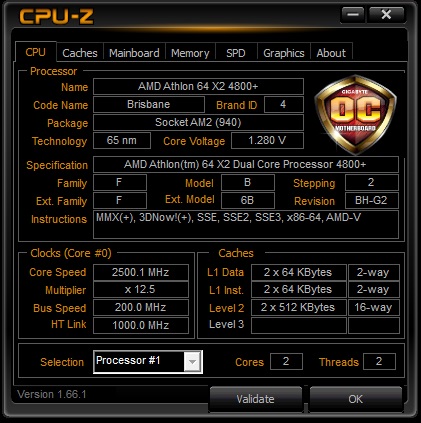Close the CPU-Z window
This screenshot has height=423, width=421.
point(386,15)
